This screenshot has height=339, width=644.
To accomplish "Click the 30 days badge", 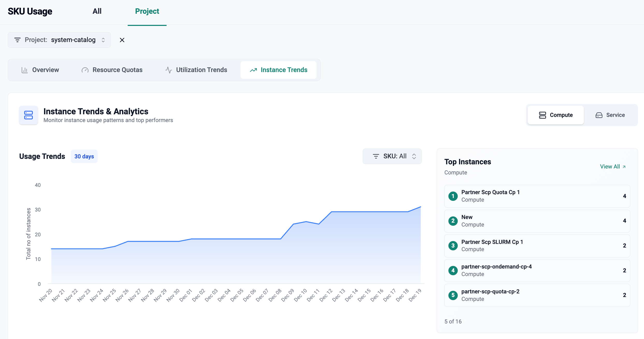I will point(84,157).
